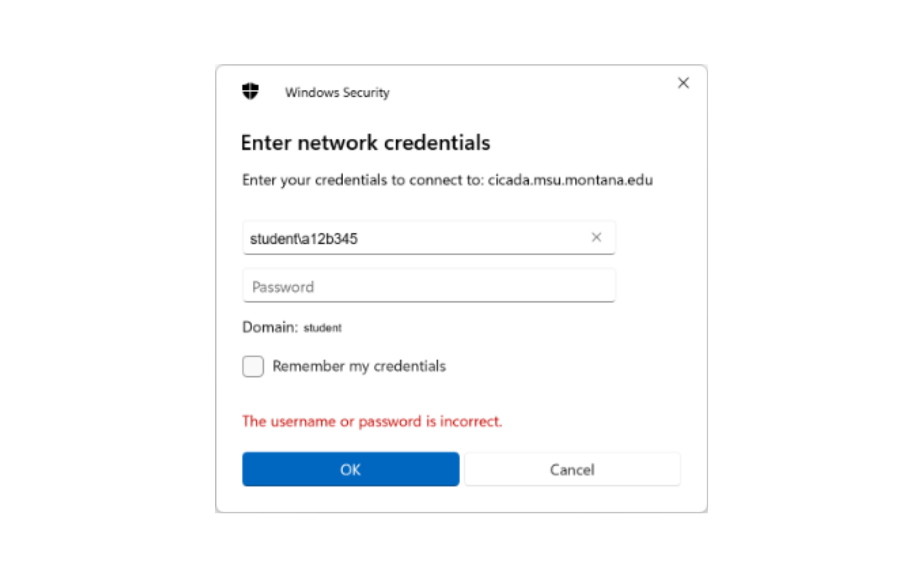Click the typed username student\a12b345 text

tap(304, 239)
